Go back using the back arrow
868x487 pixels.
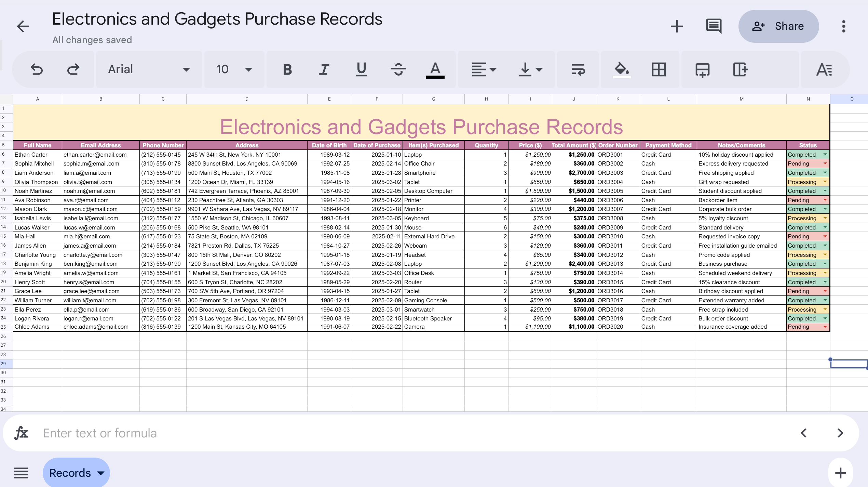[23, 26]
